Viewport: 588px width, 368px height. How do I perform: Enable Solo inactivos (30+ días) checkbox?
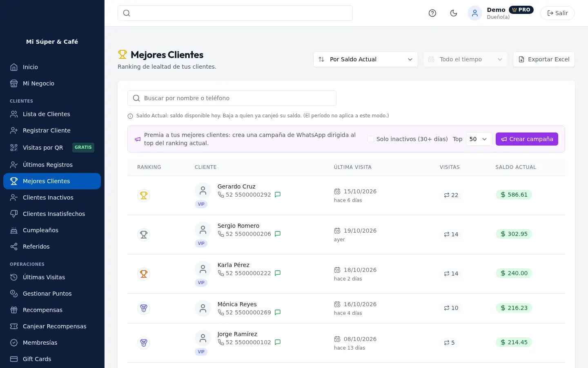[371, 139]
